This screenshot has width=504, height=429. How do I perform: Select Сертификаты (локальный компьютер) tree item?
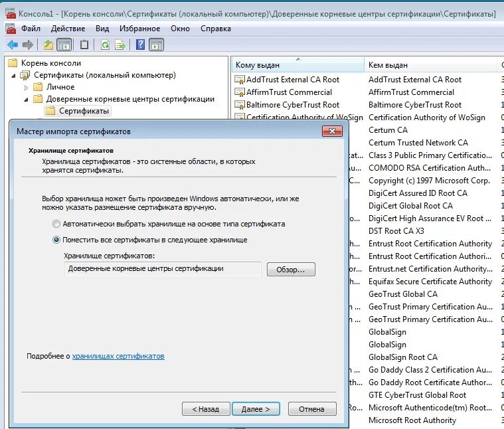[105, 75]
